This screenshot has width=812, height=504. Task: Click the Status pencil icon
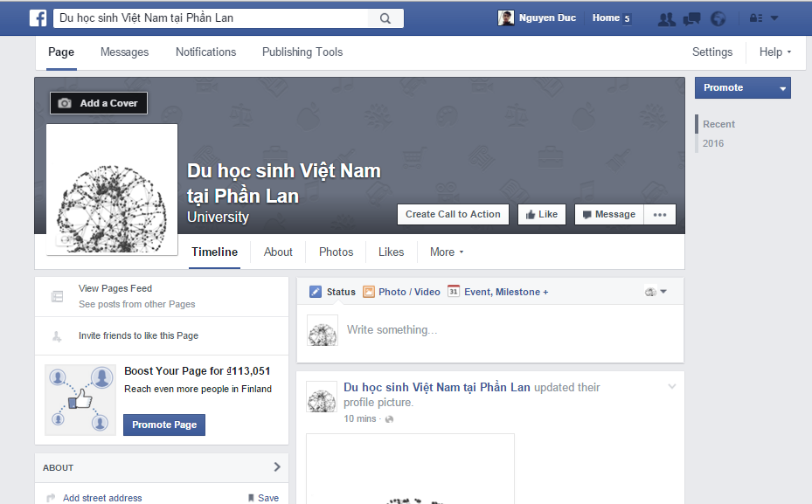(316, 292)
